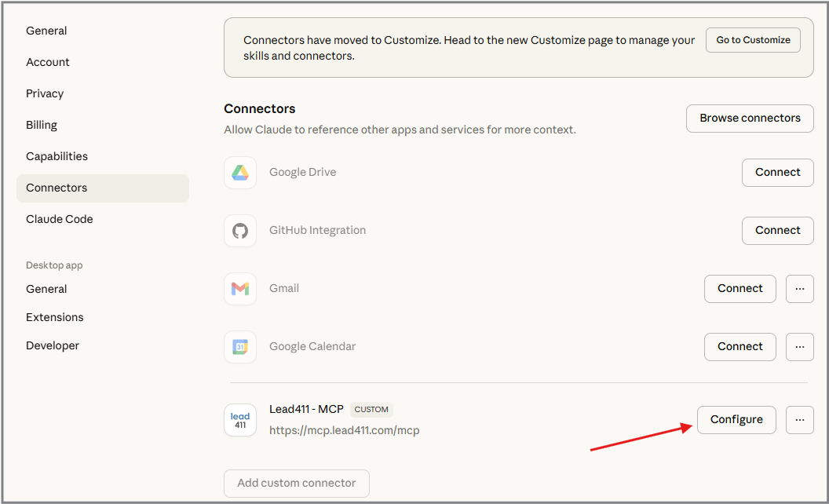Open the more options menu for Lead411 - MCP

[799, 420]
